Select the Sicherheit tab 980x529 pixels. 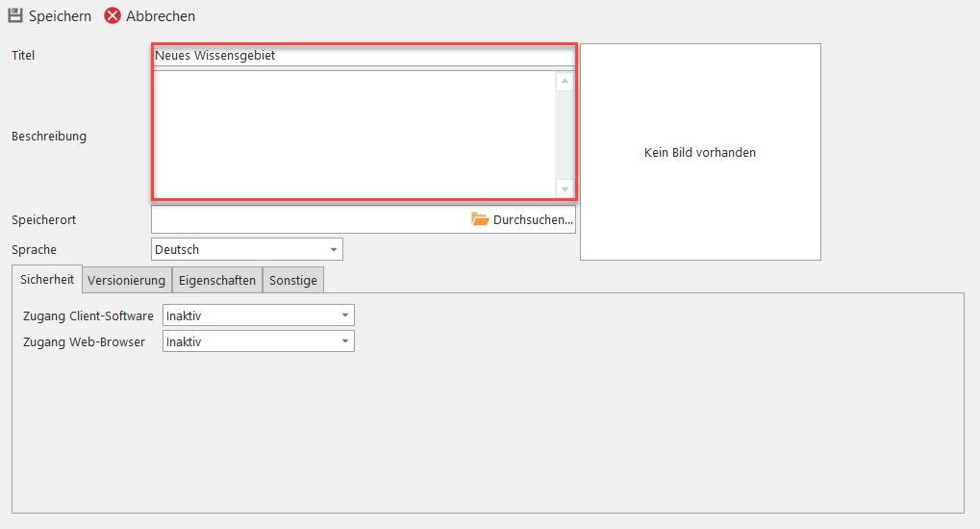point(47,280)
